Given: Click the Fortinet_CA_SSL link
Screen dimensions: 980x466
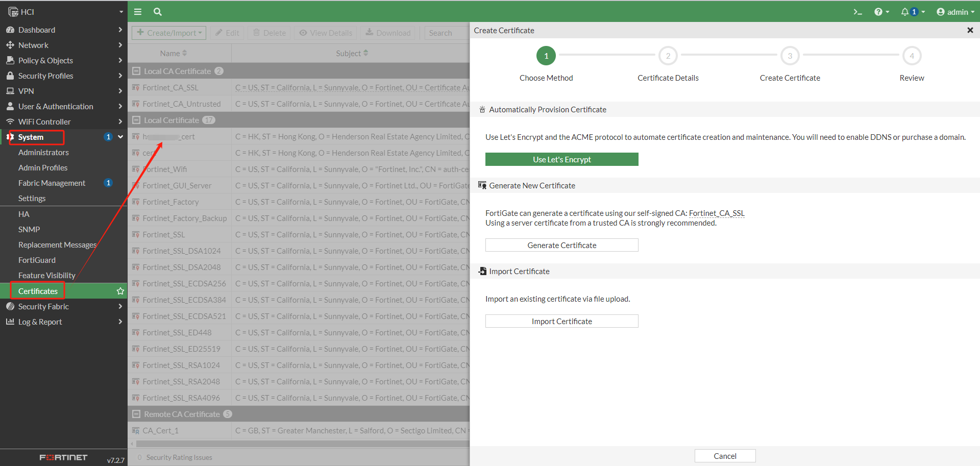Looking at the screenshot, I should [x=717, y=213].
